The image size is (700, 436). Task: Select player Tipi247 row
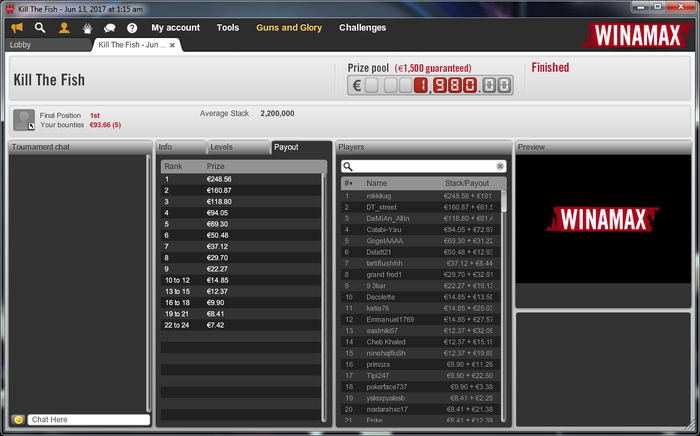point(421,375)
